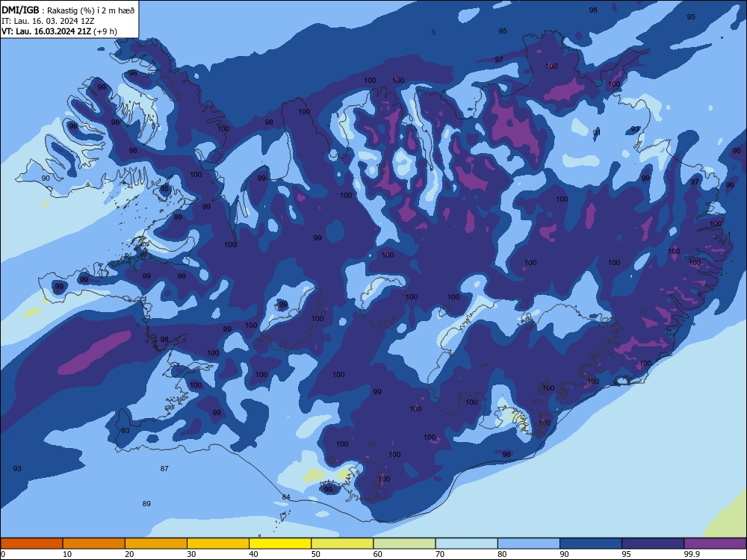Image resolution: width=747 pixels, height=560 pixels.
Task: Click the '84' humidity value on the map
Action: tap(286, 497)
